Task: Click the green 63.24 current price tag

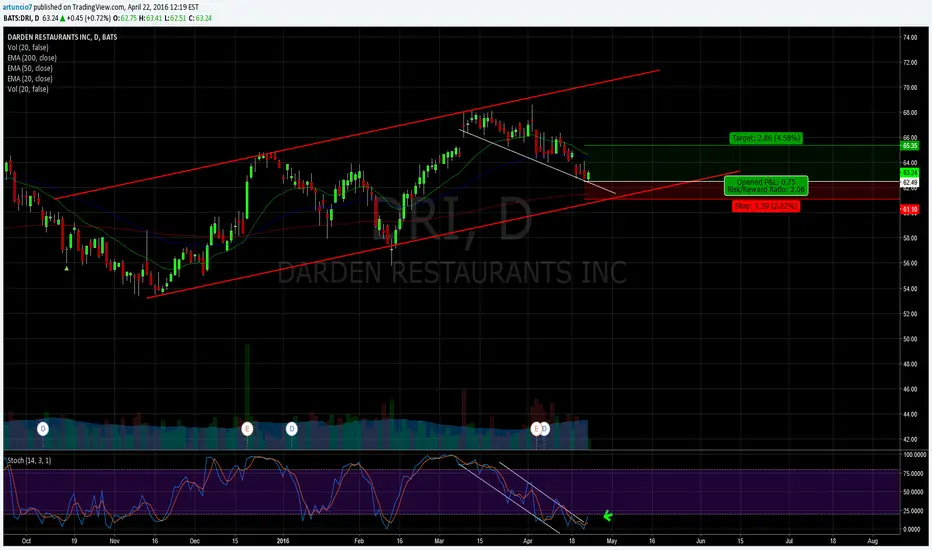Action: tap(910, 172)
